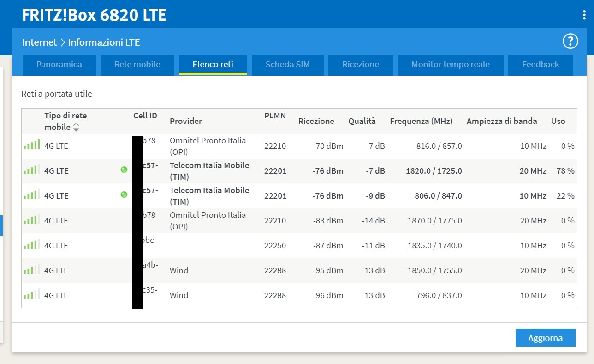Click signal bars icon in -96 dBm row

click(x=32, y=294)
